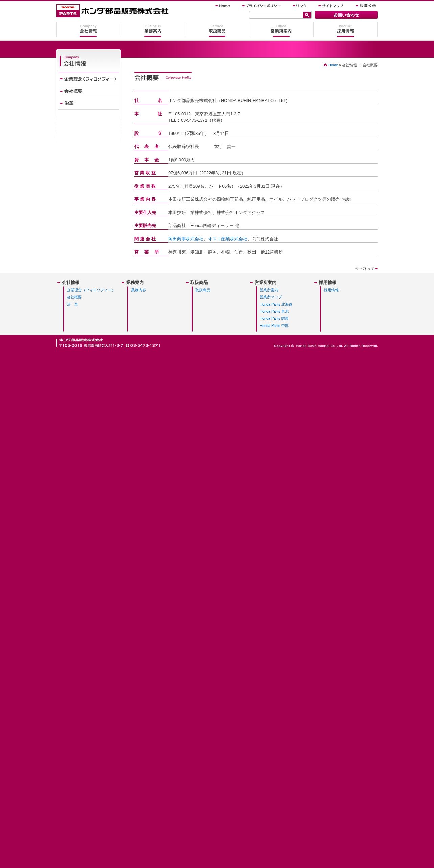Open the 営業所案内 Office nav tab
This screenshot has height=868, width=434.
(281, 30)
